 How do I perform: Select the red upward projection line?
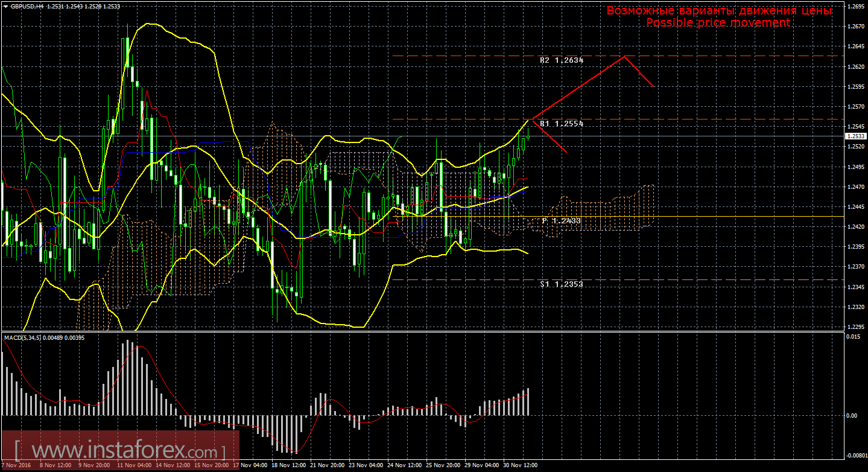(x=578, y=88)
